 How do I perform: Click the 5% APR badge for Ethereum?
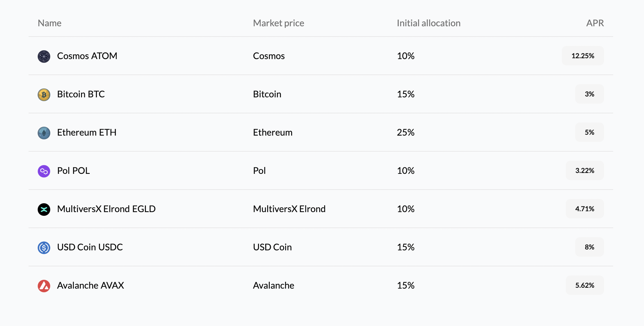(x=589, y=132)
